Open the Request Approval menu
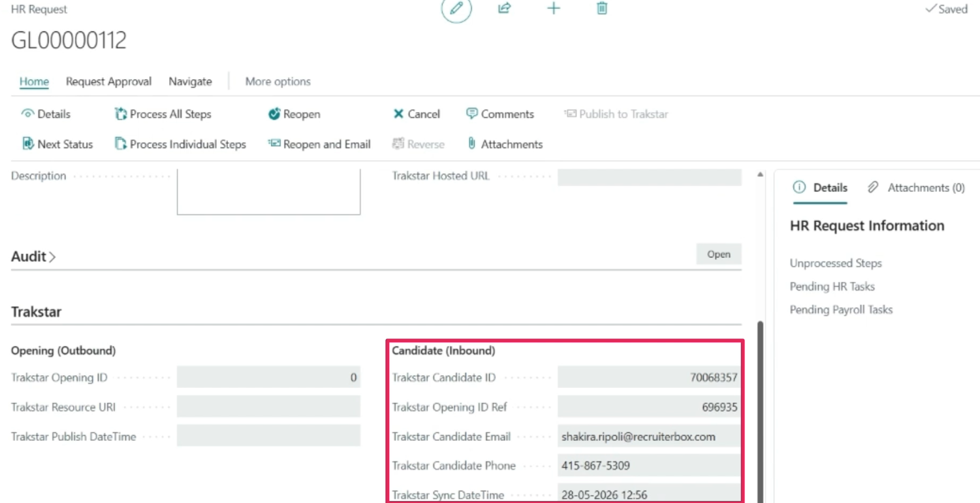 108,82
